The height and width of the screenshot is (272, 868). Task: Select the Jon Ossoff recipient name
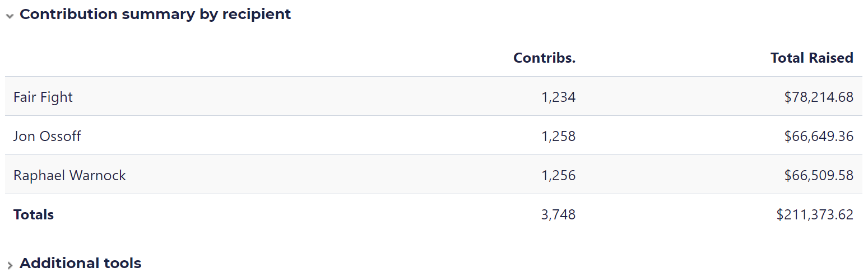(x=47, y=136)
